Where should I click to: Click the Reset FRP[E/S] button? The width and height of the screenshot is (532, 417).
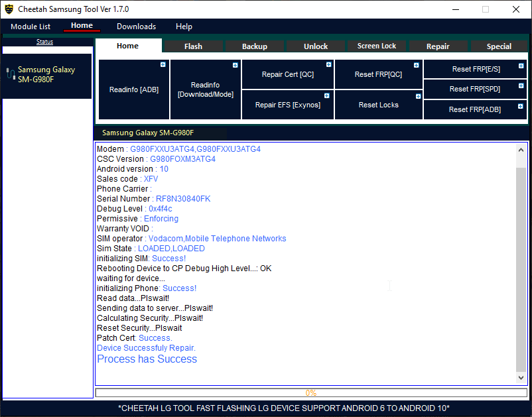point(475,69)
